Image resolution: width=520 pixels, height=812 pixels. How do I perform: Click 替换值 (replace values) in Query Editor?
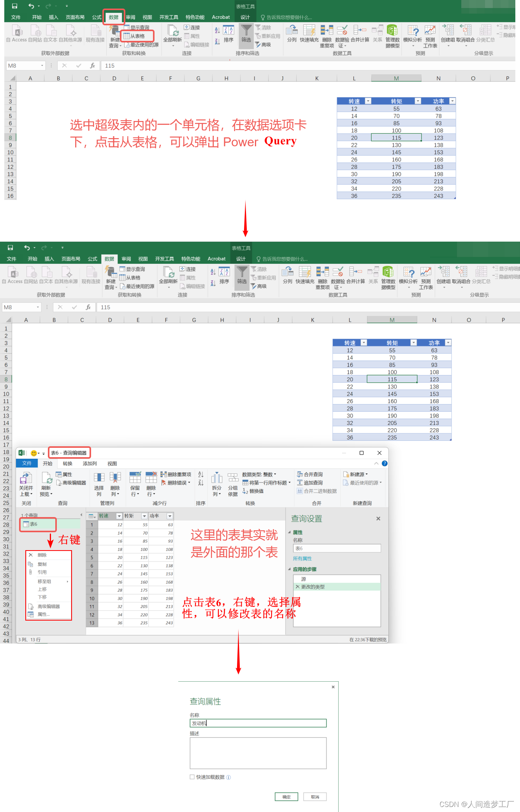click(x=253, y=491)
